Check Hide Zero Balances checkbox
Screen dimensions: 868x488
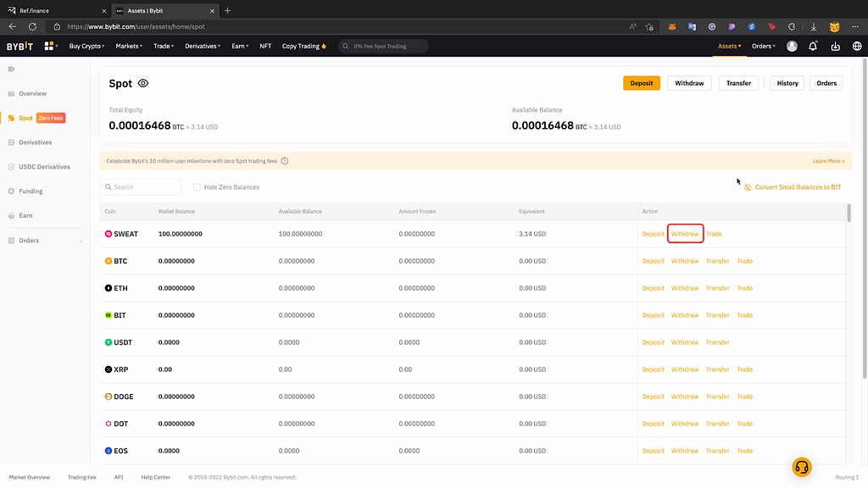(197, 187)
